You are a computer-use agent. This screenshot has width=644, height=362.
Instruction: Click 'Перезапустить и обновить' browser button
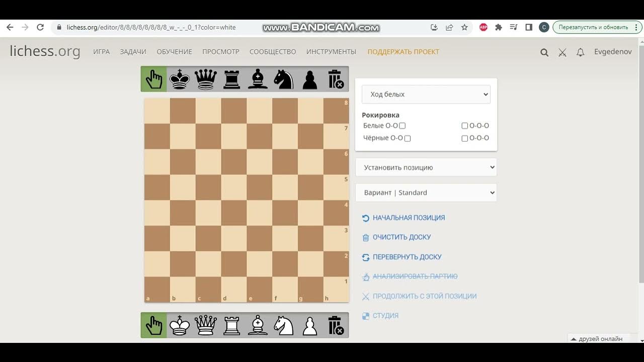tap(593, 27)
